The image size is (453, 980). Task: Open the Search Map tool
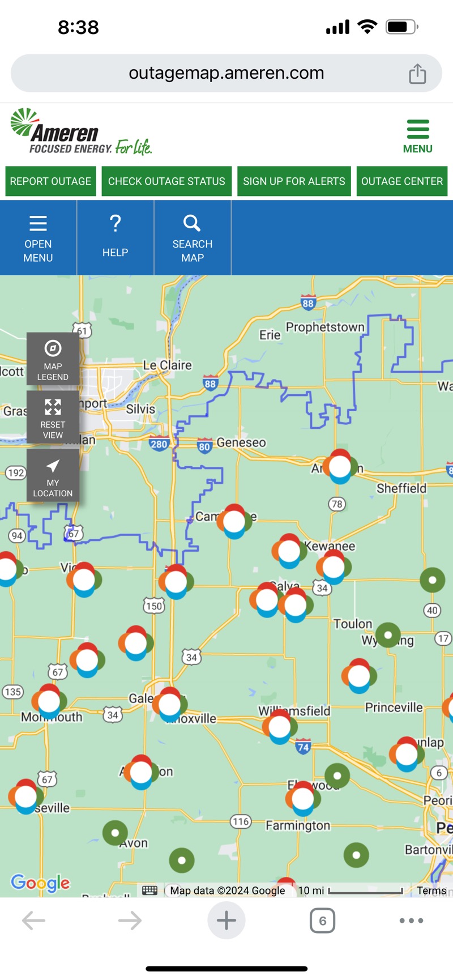point(192,238)
